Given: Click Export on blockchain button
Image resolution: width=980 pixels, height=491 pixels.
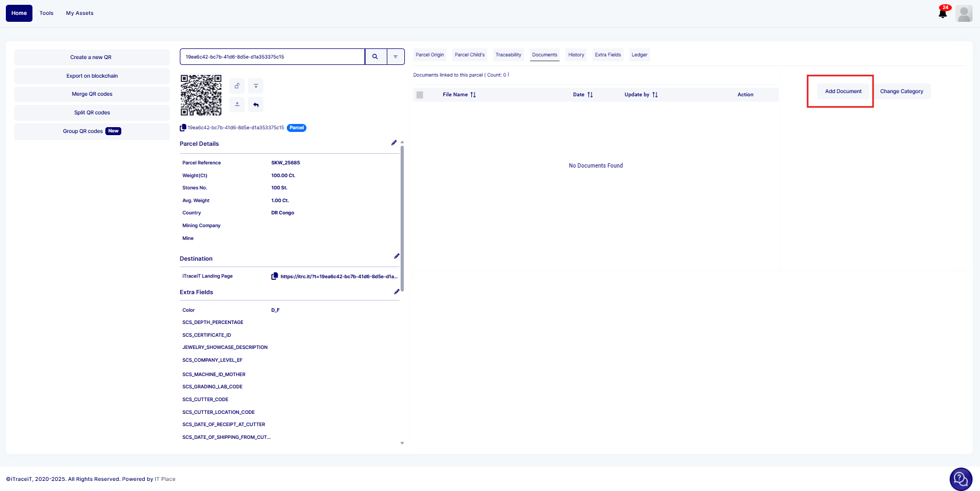Looking at the screenshot, I should [x=92, y=76].
